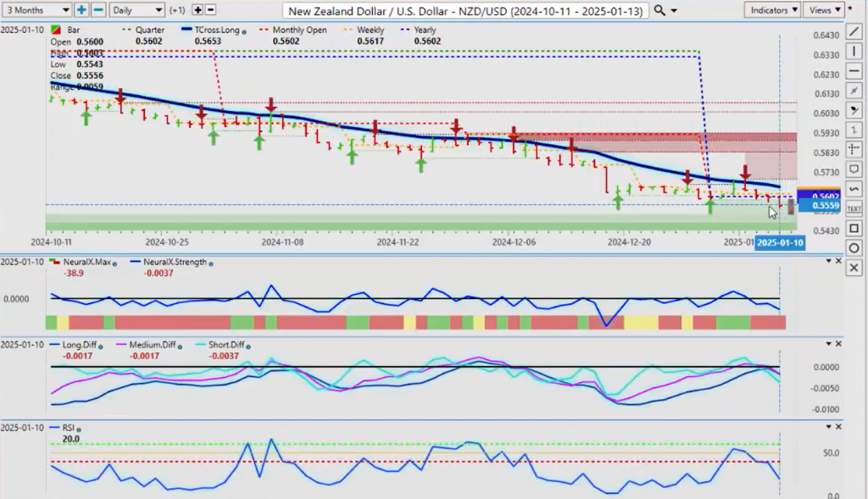Select the TEXT annotation tool
The width and height of the screenshot is (868, 499).
click(854, 208)
